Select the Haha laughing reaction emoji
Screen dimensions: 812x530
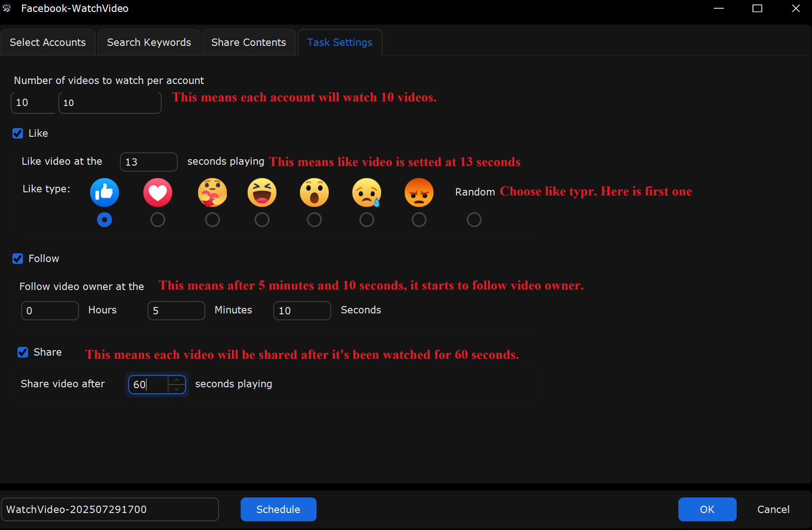(x=262, y=192)
